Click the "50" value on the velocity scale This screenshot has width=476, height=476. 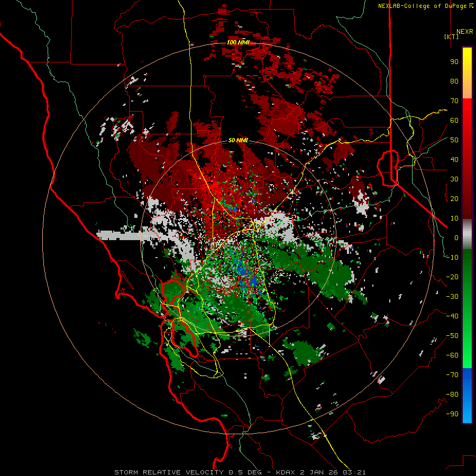(454, 140)
